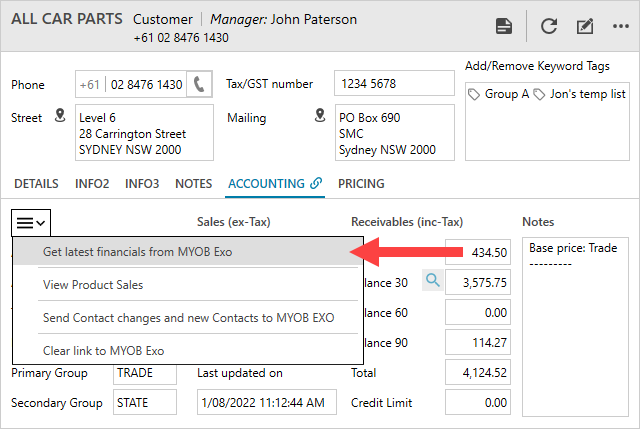This screenshot has height=429, width=640.
Task: Click the Tax/GST number field
Action: 393,84
